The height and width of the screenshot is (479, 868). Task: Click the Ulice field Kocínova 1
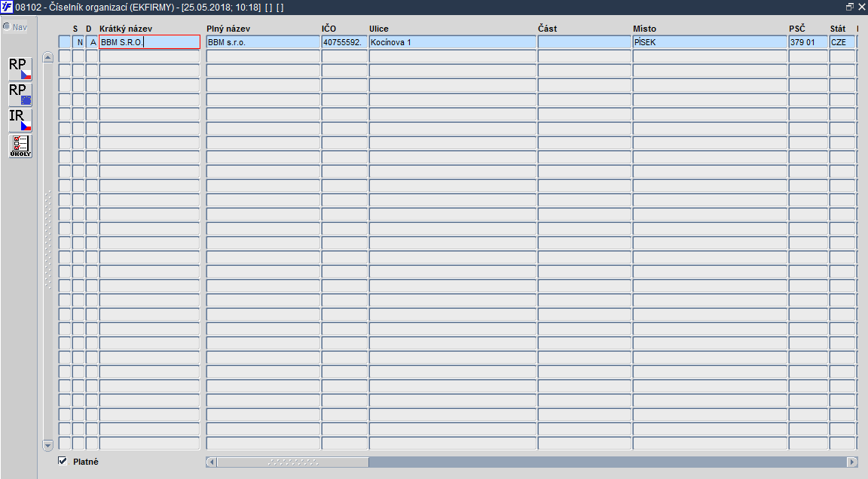point(452,42)
